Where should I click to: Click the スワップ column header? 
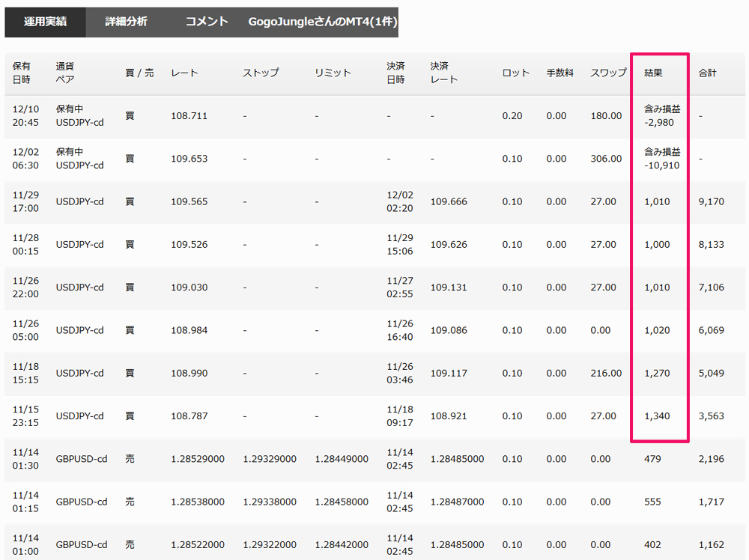click(608, 73)
